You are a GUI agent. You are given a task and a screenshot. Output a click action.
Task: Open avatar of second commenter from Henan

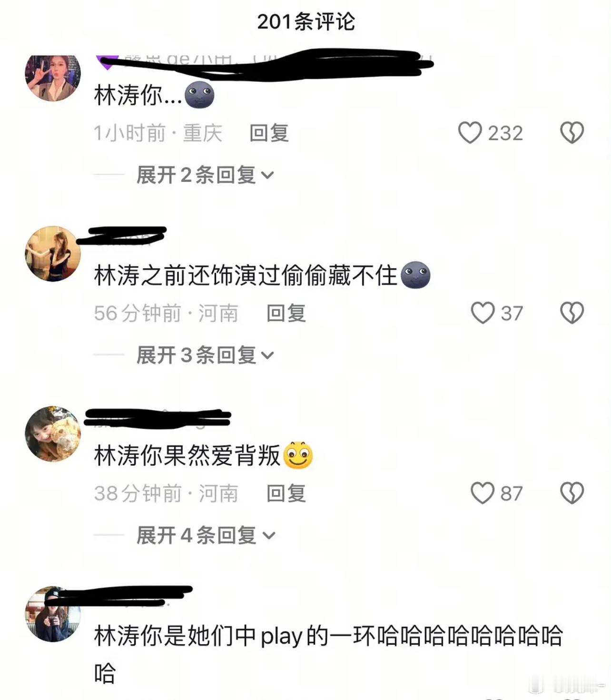[53, 254]
